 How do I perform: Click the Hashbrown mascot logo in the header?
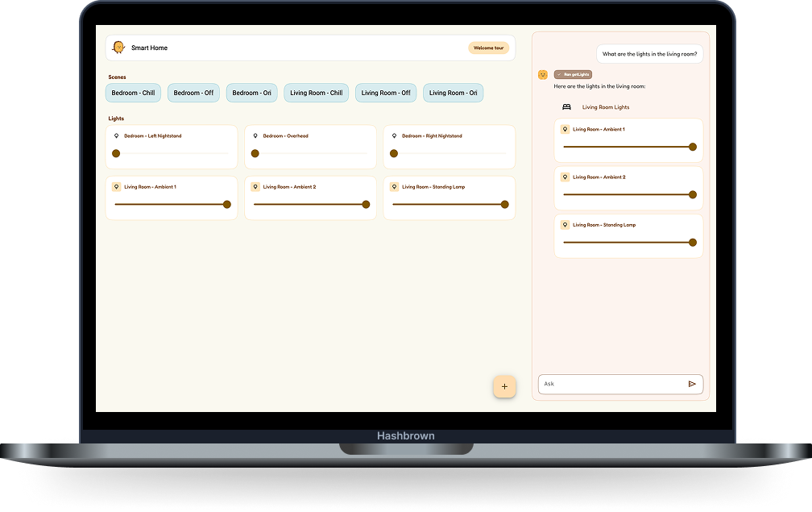click(x=119, y=48)
